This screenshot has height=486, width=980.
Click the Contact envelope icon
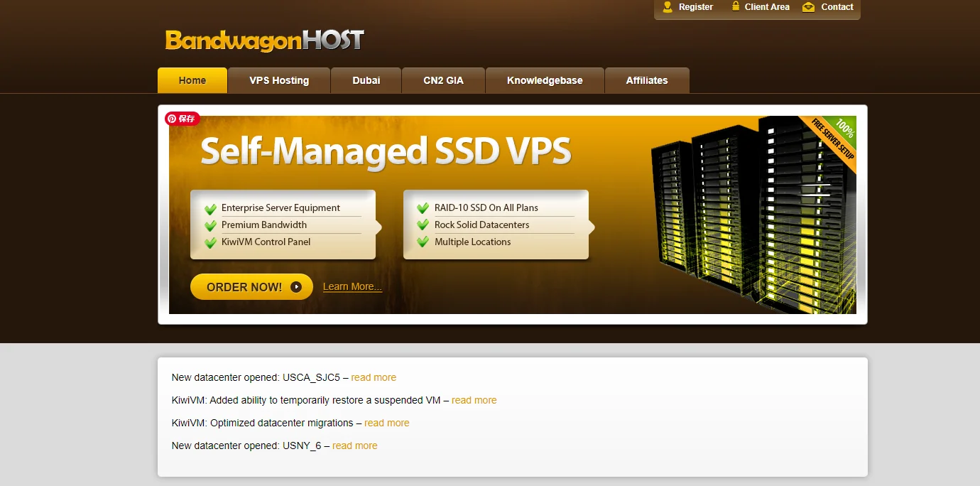pyautogui.click(x=808, y=7)
